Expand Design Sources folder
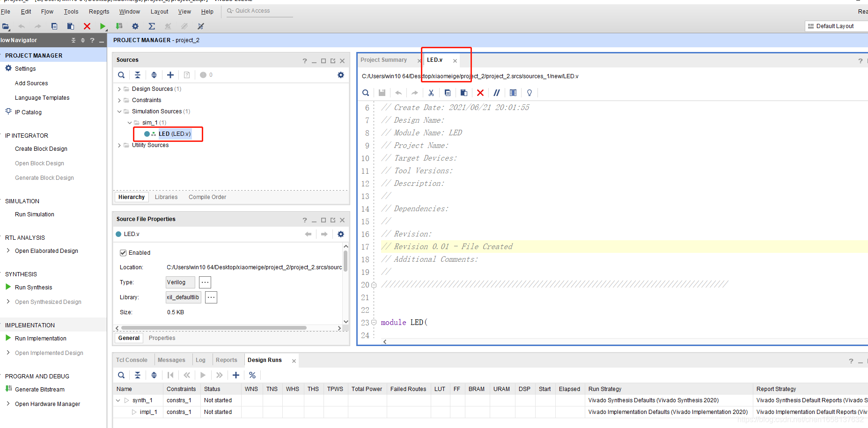 [119, 89]
